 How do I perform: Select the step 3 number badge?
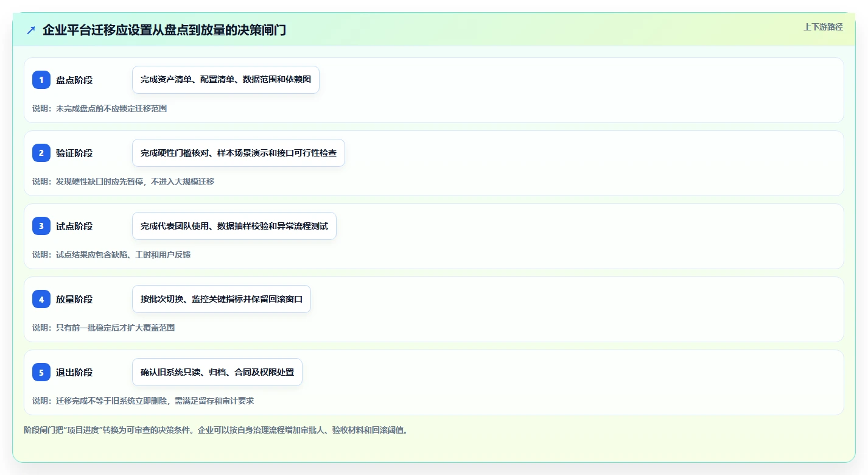click(41, 226)
